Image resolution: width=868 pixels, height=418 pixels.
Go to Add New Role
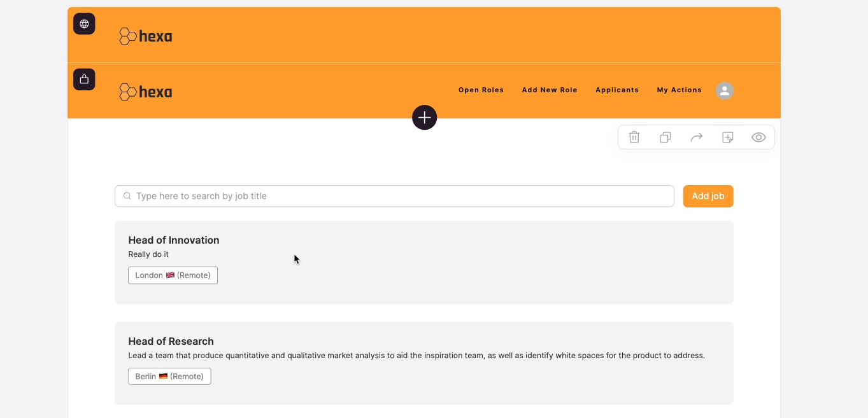(550, 90)
